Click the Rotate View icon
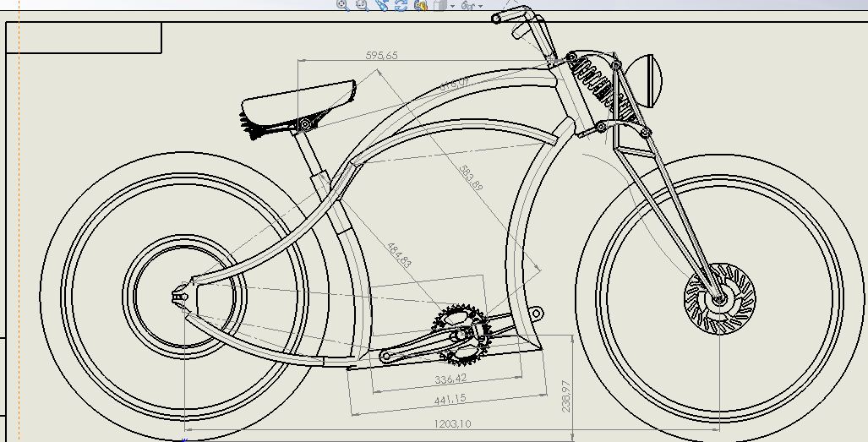The width and height of the screenshot is (868, 442). tap(401, 5)
